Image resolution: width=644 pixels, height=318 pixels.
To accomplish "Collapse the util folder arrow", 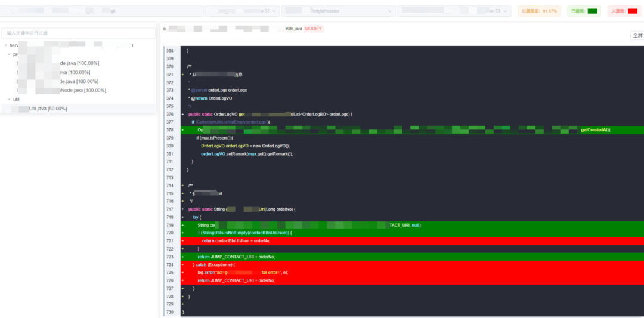I will (9, 100).
